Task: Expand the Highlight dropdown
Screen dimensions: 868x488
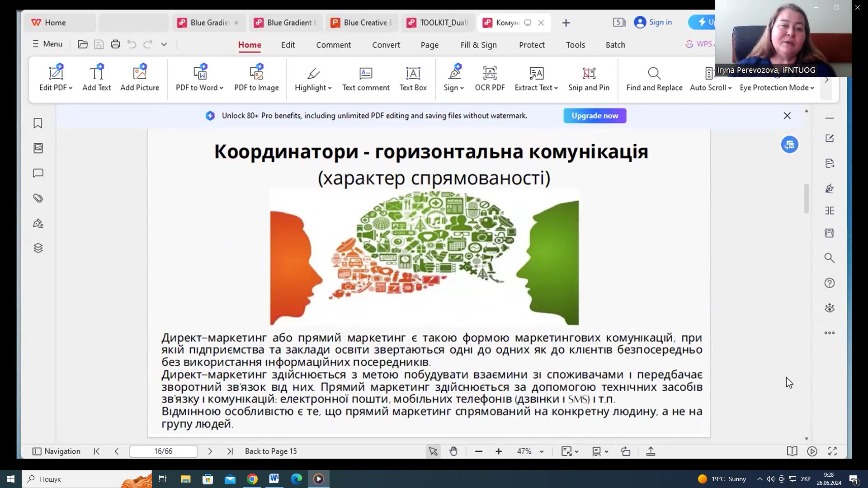Action: [330, 88]
